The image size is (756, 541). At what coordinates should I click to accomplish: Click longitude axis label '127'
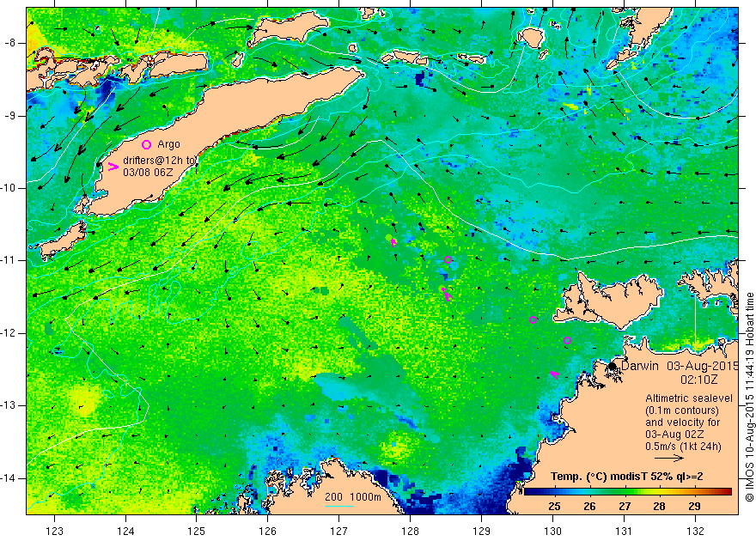point(339,531)
